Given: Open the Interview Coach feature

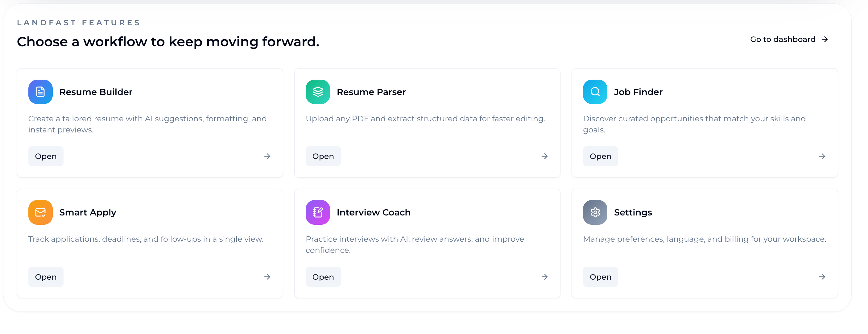Looking at the screenshot, I should [323, 277].
